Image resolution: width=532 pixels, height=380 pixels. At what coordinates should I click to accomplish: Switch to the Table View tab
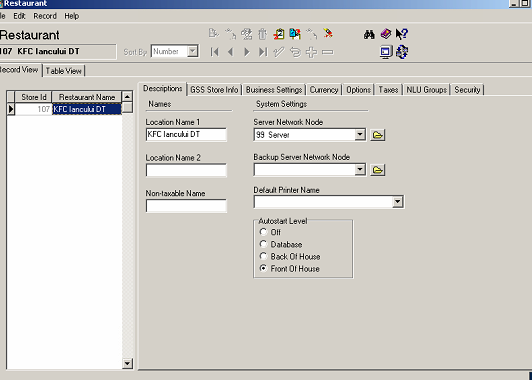coord(63,71)
